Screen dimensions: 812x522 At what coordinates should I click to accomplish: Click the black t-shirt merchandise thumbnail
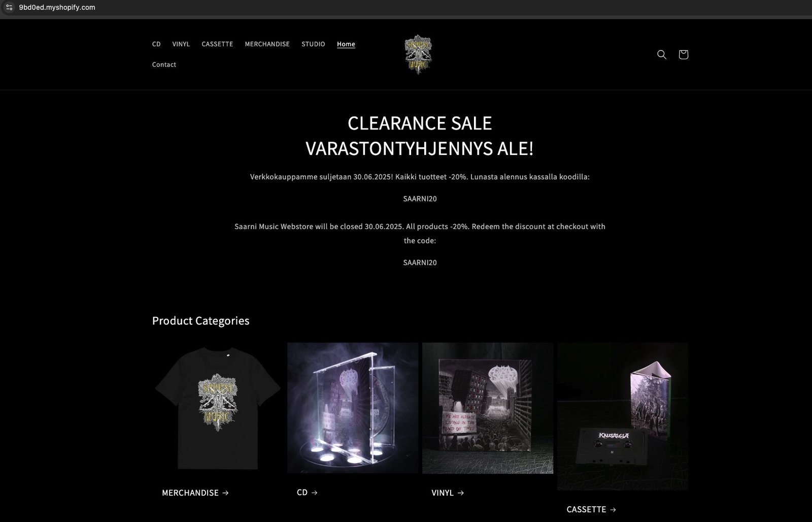pos(218,408)
